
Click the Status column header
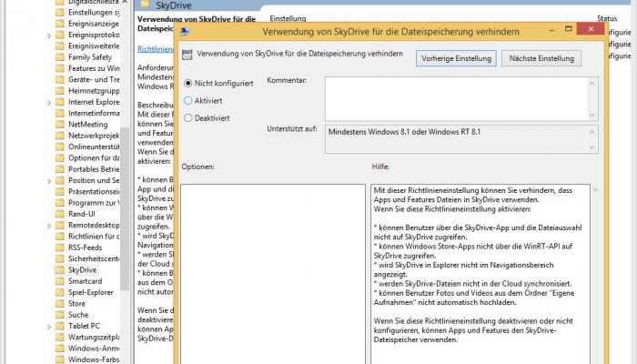pos(607,19)
